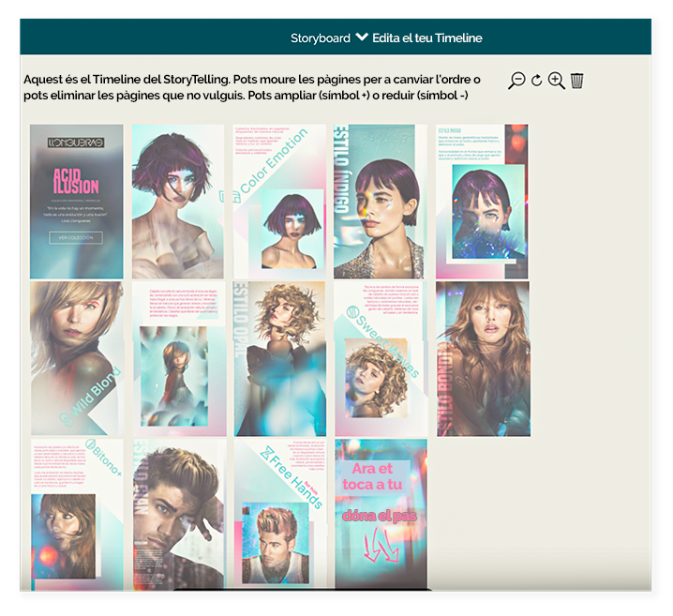Screen dimensions: 673x616
Task: Select the purple bob full-photo page thumbnail
Action: 178,202
